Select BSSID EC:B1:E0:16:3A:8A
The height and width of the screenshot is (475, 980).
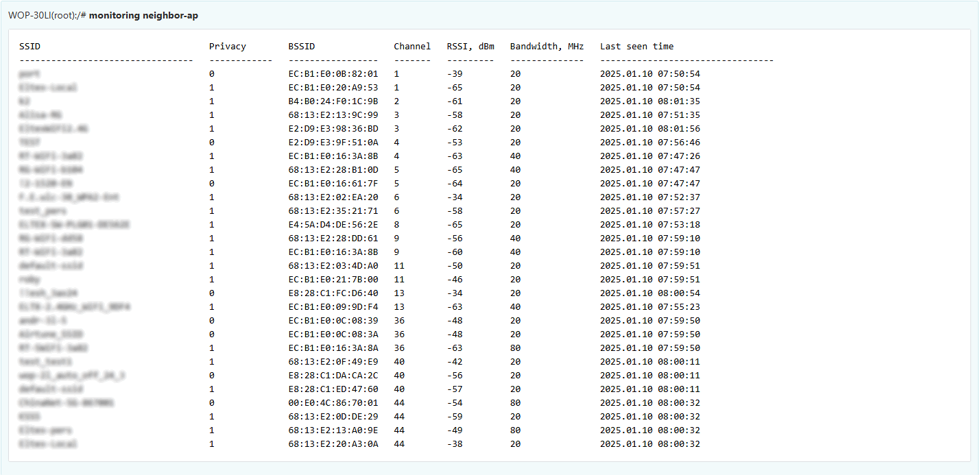click(x=333, y=348)
